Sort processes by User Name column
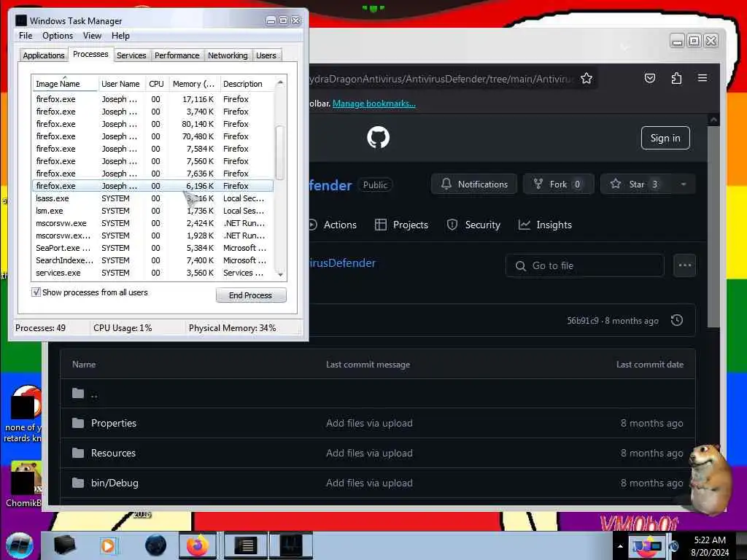The height and width of the screenshot is (560, 747). pos(121,84)
